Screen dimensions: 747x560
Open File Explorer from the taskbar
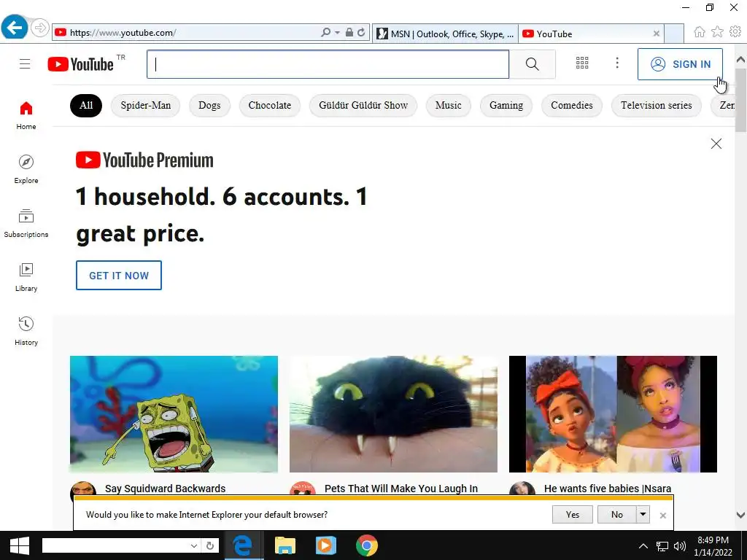pyautogui.click(x=285, y=545)
